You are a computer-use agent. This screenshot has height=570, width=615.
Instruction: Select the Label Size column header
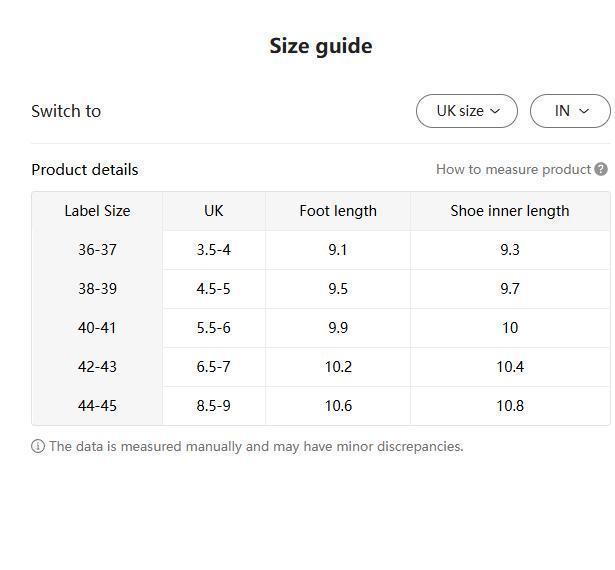pyautogui.click(x=97, y=211)
